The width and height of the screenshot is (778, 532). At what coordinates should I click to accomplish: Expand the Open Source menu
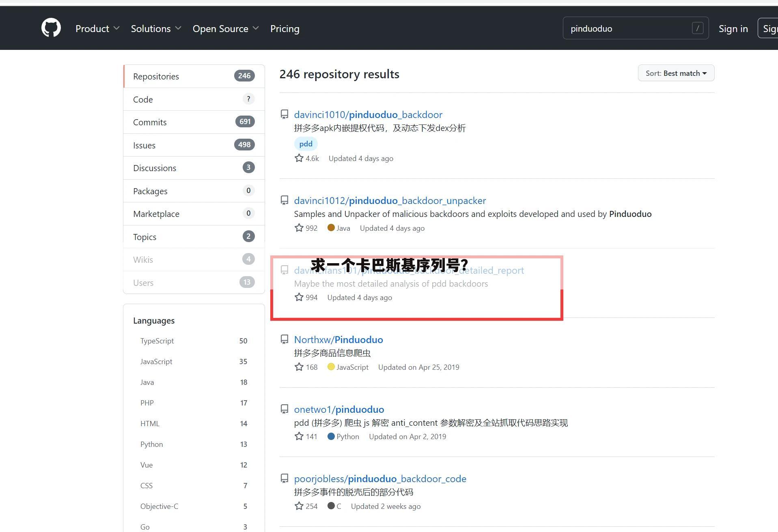pyautogui.click(x=226, y=28)
